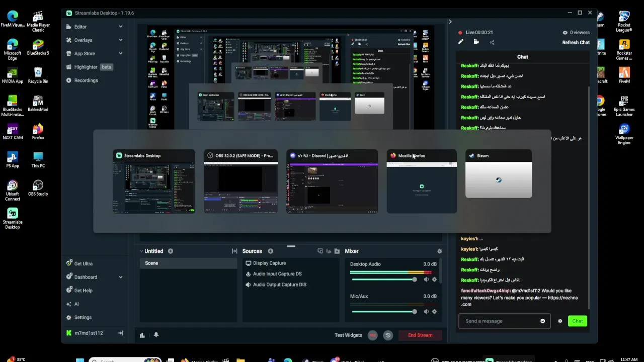Viewport: 644px width, 362px height.
Task: Click the replay buffer icon
Action: tap(388, 335)
